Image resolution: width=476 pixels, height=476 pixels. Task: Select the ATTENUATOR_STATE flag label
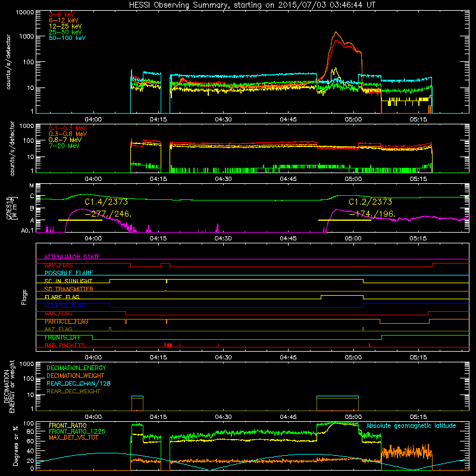coord(72,257)
